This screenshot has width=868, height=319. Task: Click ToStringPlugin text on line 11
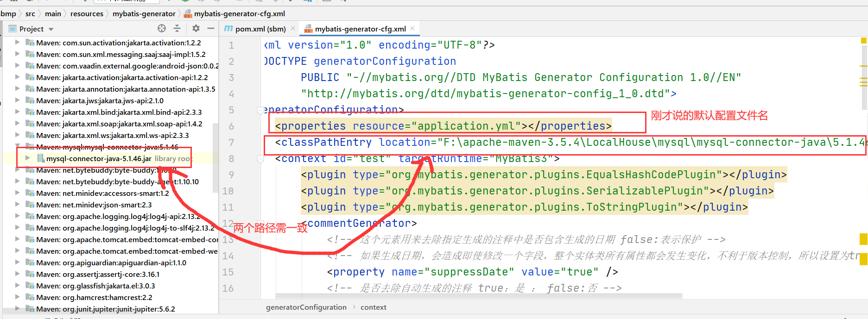pos(632,207)
